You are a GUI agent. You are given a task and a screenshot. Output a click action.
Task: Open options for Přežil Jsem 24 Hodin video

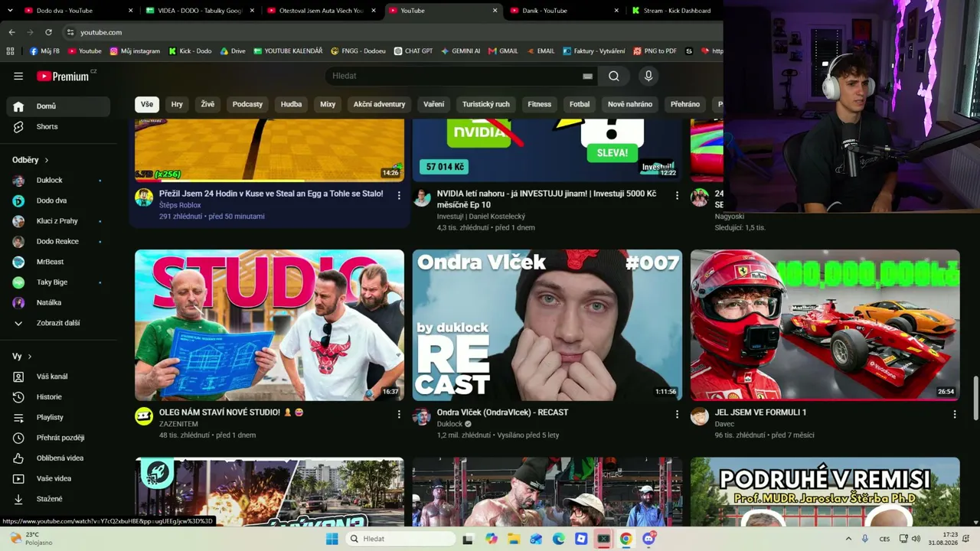(399, 195)
